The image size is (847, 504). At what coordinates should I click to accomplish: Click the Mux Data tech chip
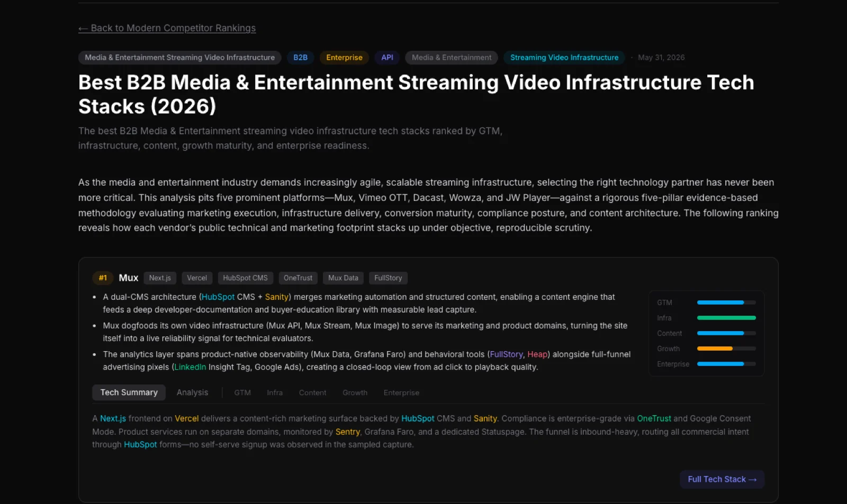(x=343, y=278)
